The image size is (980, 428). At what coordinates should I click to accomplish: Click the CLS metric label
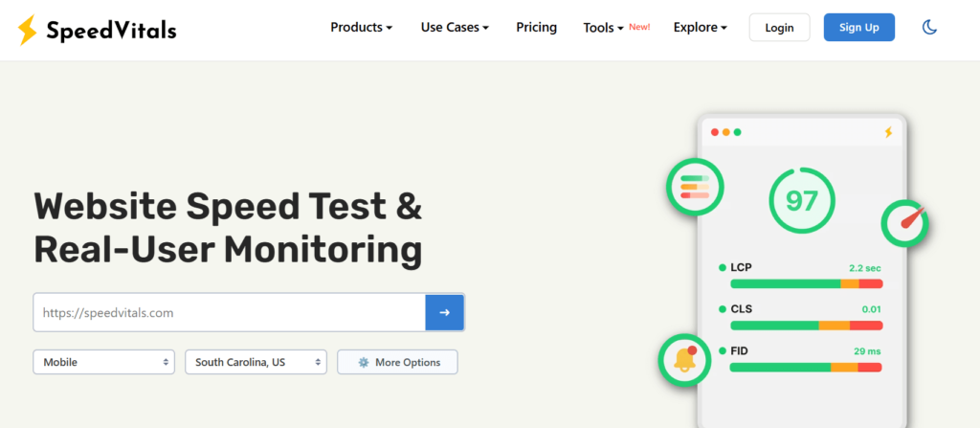pos(742,309)
